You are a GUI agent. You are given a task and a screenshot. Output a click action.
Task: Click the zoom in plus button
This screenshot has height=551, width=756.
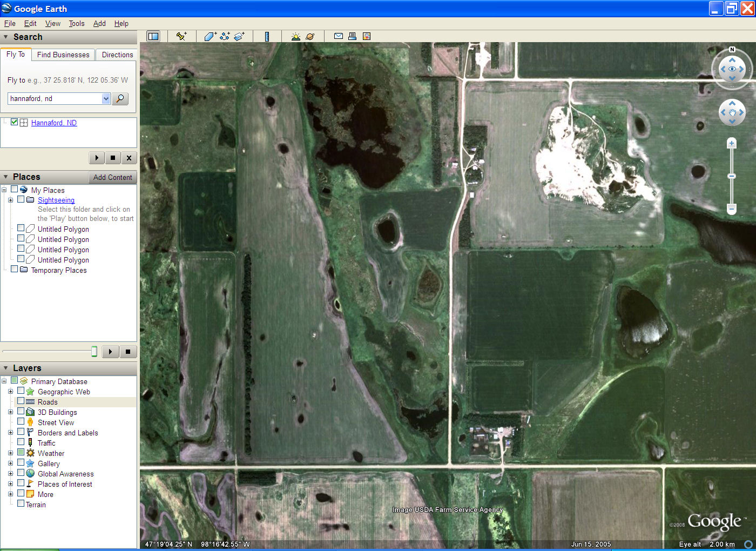pyautogui.click(x=732, y=143)
